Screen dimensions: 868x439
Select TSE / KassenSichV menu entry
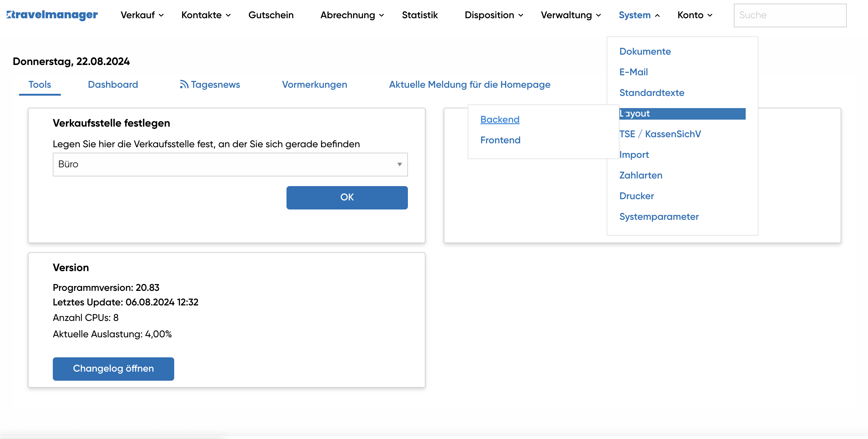[660, 134]
